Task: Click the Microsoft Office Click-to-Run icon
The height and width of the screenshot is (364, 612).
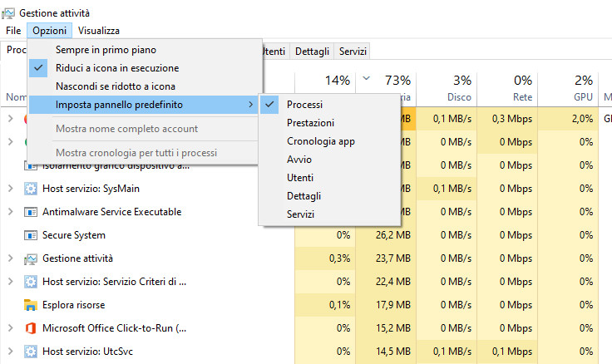Action: [31, 328]
